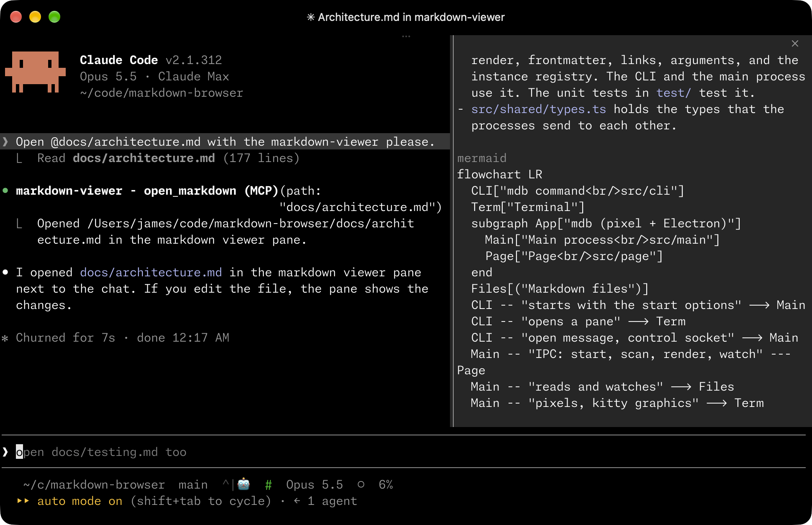
Task: Click the Claude Code pixel mascot logo
Action: tap(35, 72)
